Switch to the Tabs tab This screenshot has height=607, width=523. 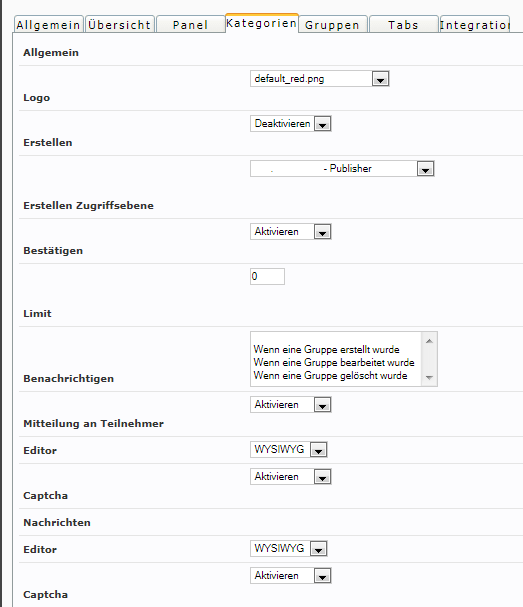(404, 24)
